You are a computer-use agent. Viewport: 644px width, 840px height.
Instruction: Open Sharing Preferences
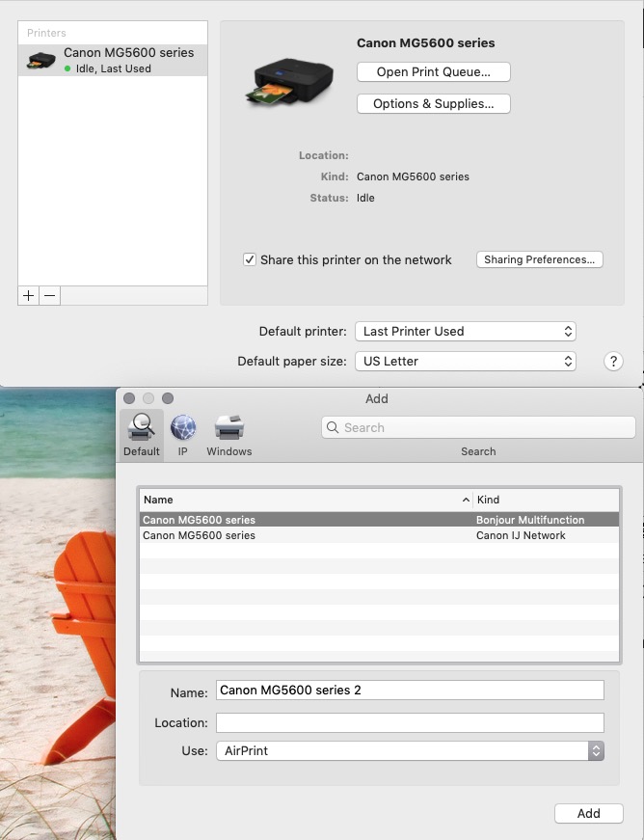[540, 259]
